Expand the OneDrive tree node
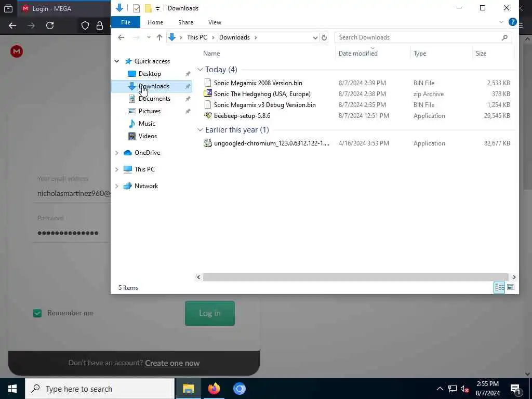 point(117,153)
